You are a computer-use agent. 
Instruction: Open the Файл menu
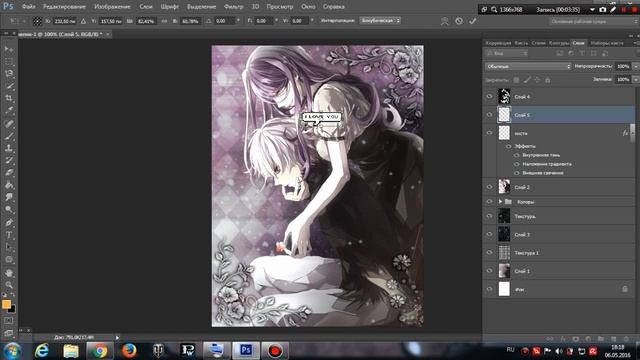pos(29,7)
